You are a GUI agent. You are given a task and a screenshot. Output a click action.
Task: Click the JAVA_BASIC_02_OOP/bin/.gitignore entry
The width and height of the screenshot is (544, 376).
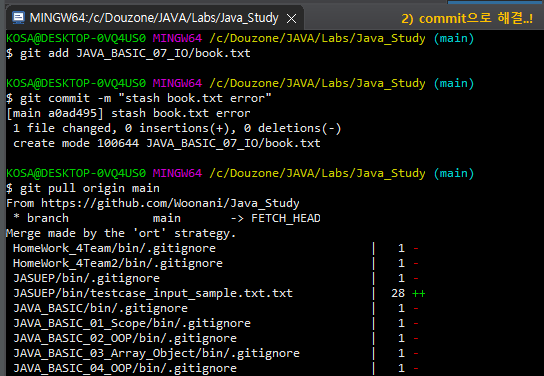[x=125, y=338]
